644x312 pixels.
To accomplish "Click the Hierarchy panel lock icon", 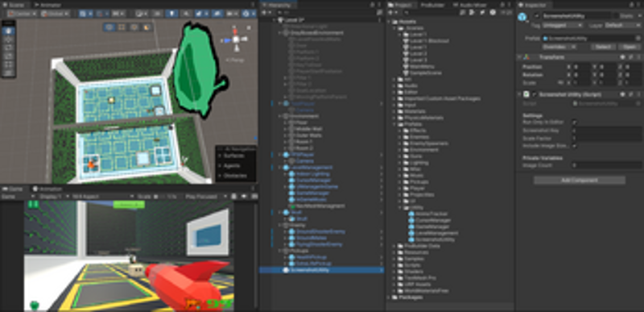I will (x=372, y=5).
